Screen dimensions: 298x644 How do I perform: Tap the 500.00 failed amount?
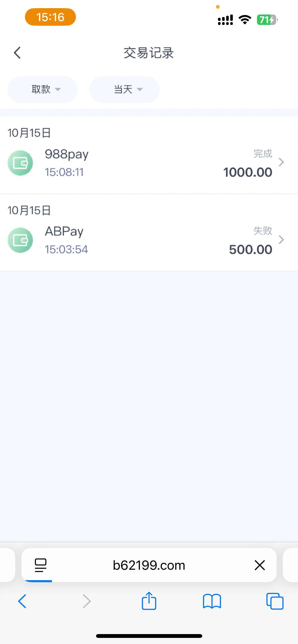(251, 250)
